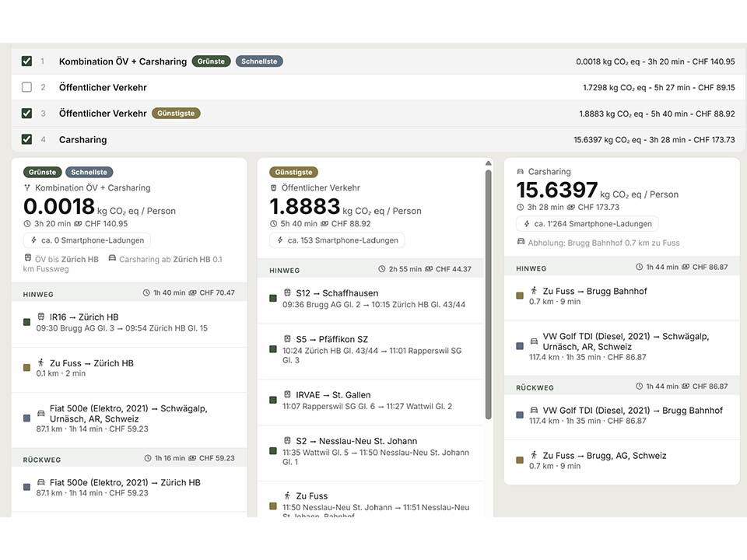Uncheck option 1 Kombination ÖV + Carsharing checkbox
This screenshot has width=747, height=560.
click(x=26, y=61)
